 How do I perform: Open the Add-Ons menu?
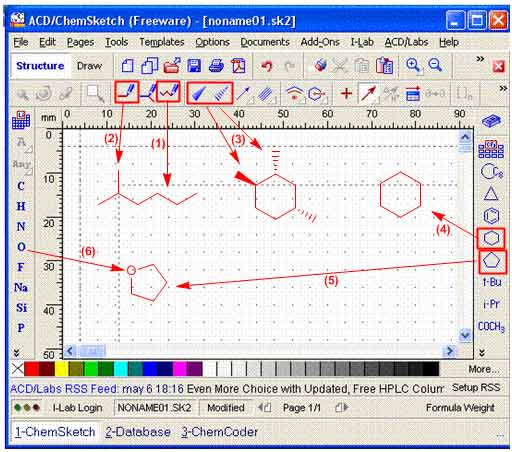click(x=320, y=42)
